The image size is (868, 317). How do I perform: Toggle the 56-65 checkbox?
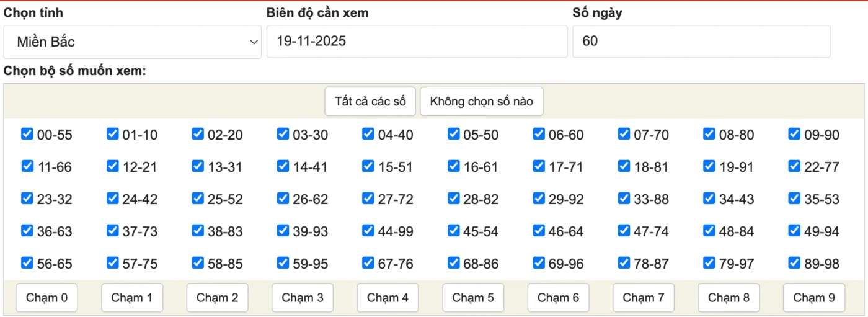pos(27,263)
